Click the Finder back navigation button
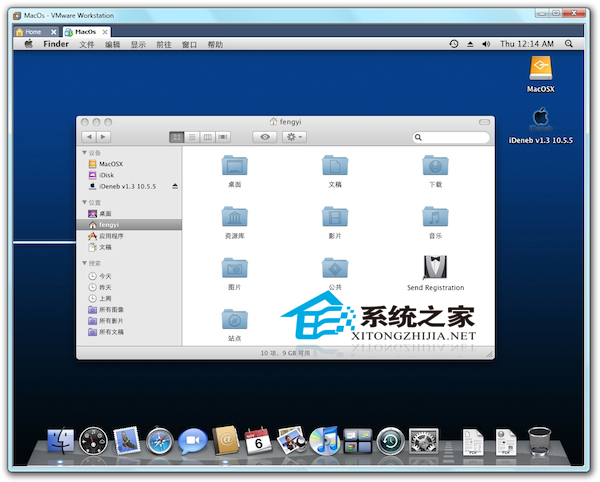600x482 pixels. (89, 136)
